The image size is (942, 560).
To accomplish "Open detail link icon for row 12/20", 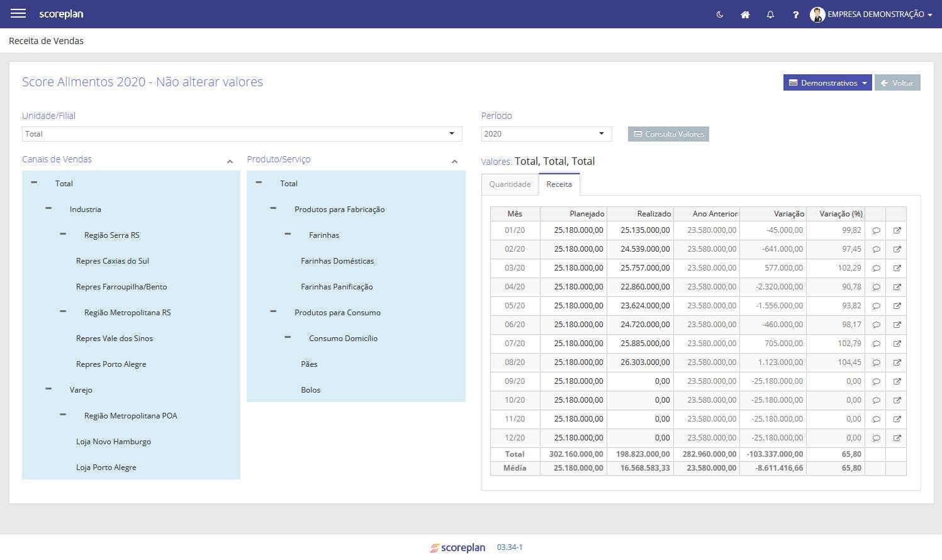I will tap(897, 439).
